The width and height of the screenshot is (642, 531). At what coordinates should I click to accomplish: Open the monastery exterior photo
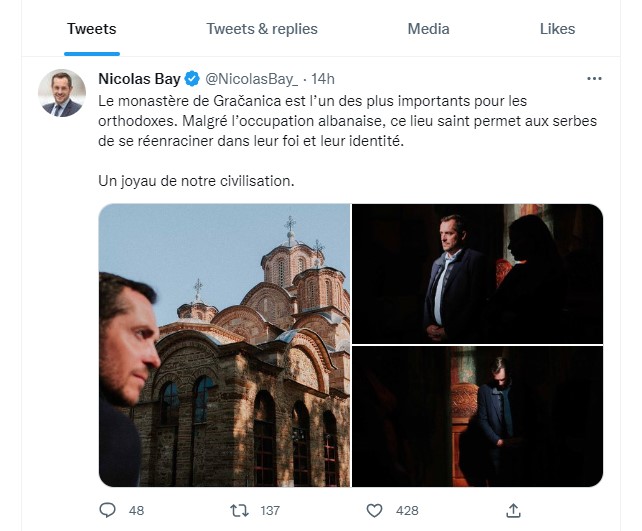pos(224,345)
